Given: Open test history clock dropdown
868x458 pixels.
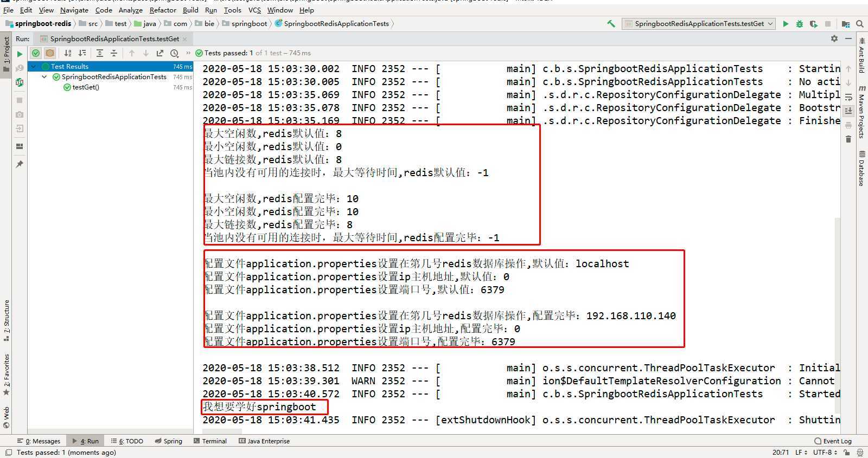Looking at the screenshot, I should (x=175, y=53).
